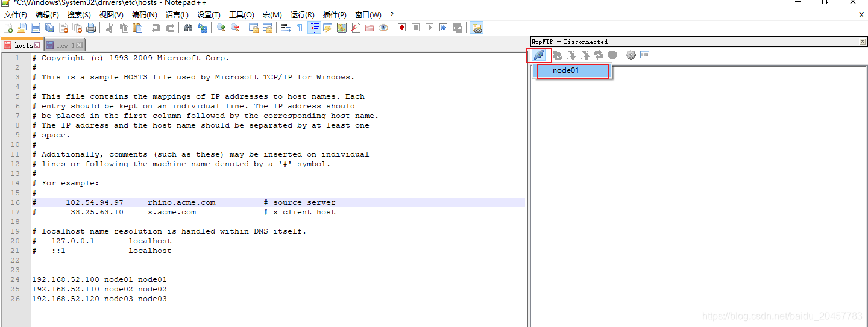Cut selection using scissors icon
Screen dimensions: 868x327
coord(109,28)
